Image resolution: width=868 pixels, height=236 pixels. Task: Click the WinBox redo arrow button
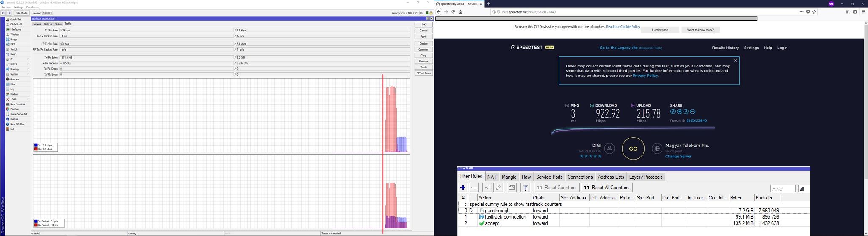coord(9,13)
